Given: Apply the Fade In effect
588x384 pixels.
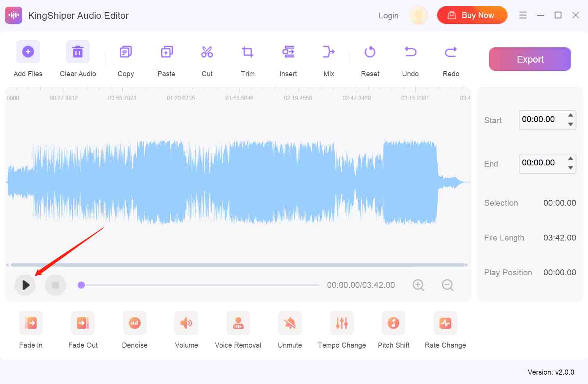Looking at the screenshot, I should 31,323.
